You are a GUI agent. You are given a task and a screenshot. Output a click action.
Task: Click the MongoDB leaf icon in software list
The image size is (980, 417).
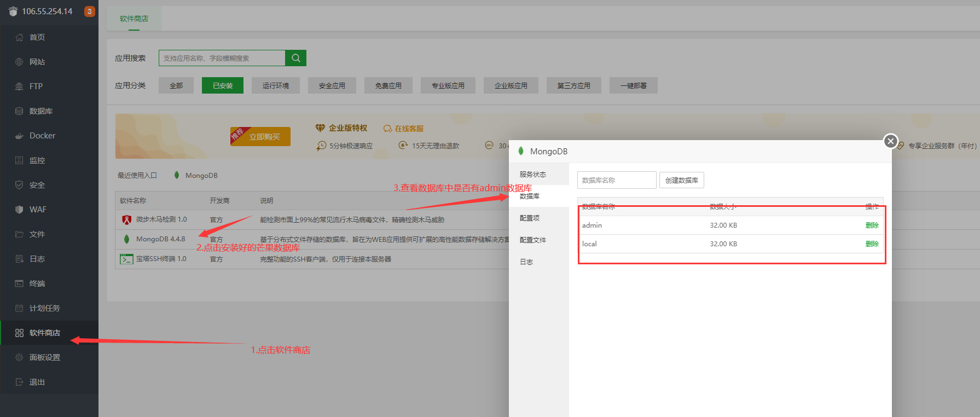click(126, 239)
